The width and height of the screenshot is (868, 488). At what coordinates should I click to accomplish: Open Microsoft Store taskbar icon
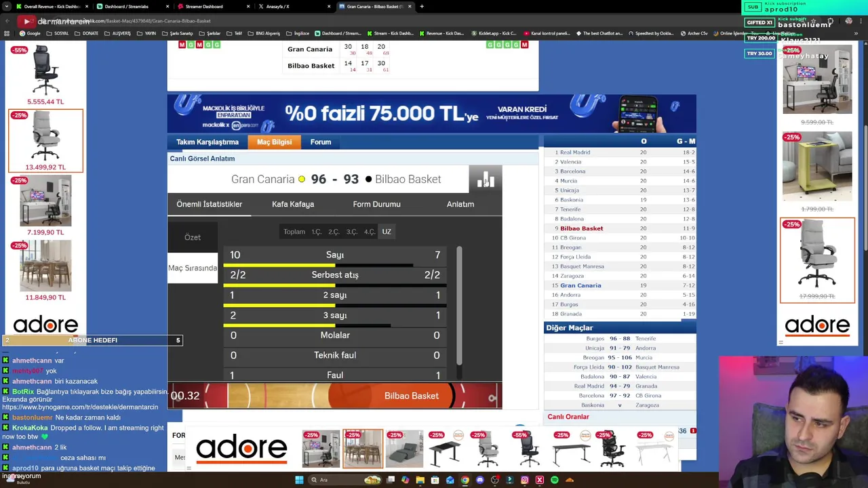pos(435,480)
